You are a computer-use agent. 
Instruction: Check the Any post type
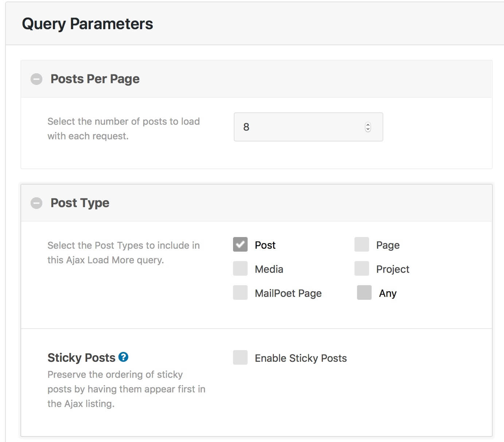[364, 293]
